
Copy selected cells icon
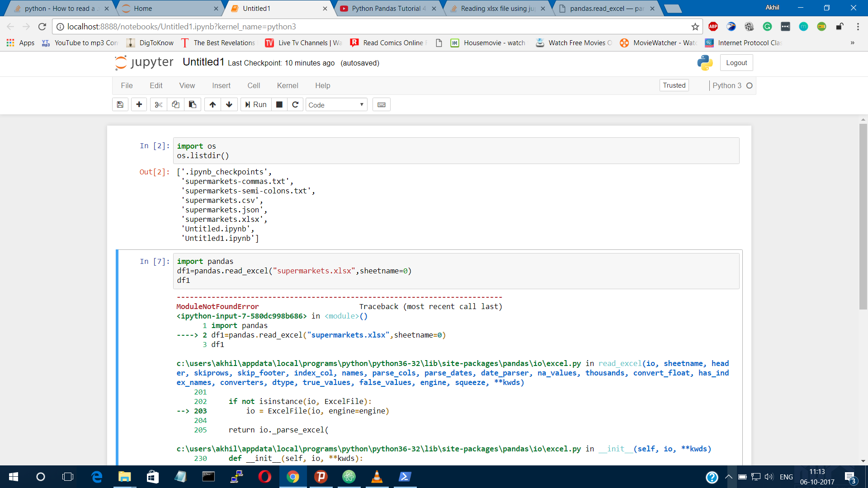(175, 105)
